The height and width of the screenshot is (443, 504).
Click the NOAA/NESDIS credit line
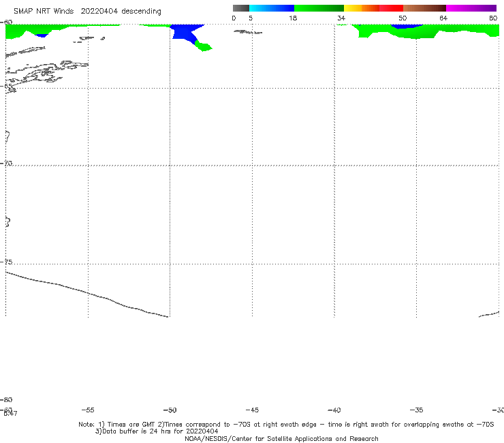coord(281,439)
